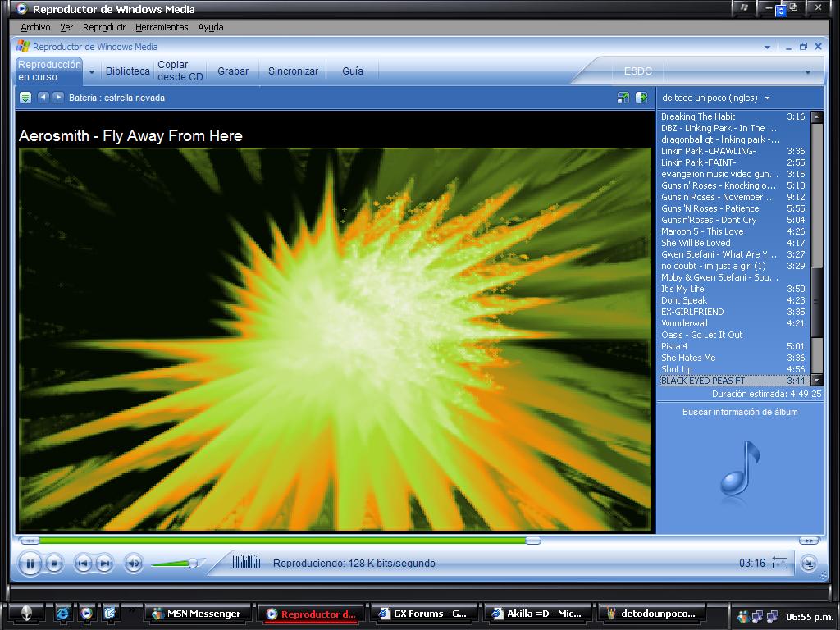Pause the current song
Screen dimensions: 840x630
pos(30,564)
